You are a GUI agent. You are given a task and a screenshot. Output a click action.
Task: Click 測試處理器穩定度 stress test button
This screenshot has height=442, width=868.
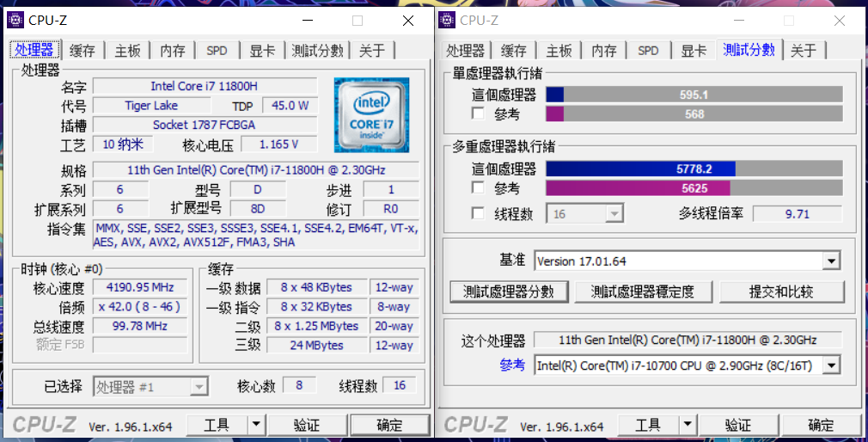pos(643,292)
